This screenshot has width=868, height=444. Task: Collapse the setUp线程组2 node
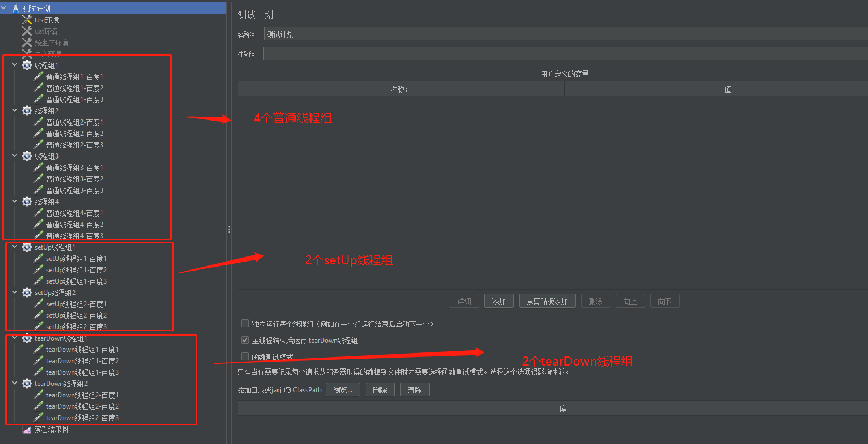click(15, 293)
